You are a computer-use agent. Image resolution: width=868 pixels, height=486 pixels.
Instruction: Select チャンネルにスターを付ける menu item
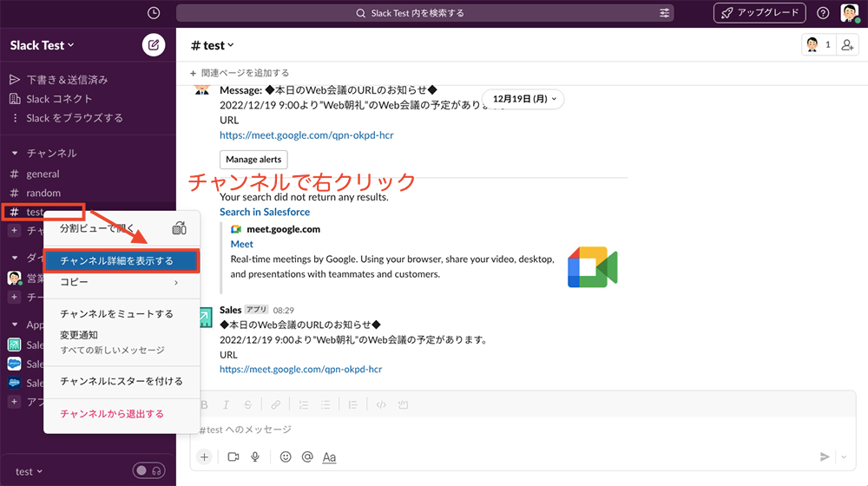(x=122, y=381)
